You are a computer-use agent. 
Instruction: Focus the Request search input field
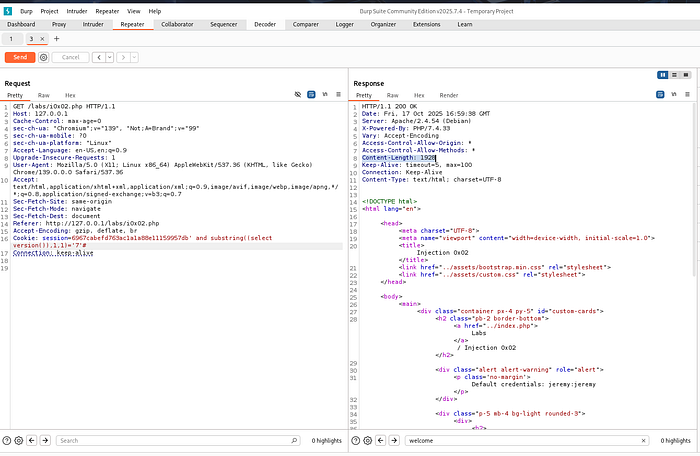pos(174,440)
